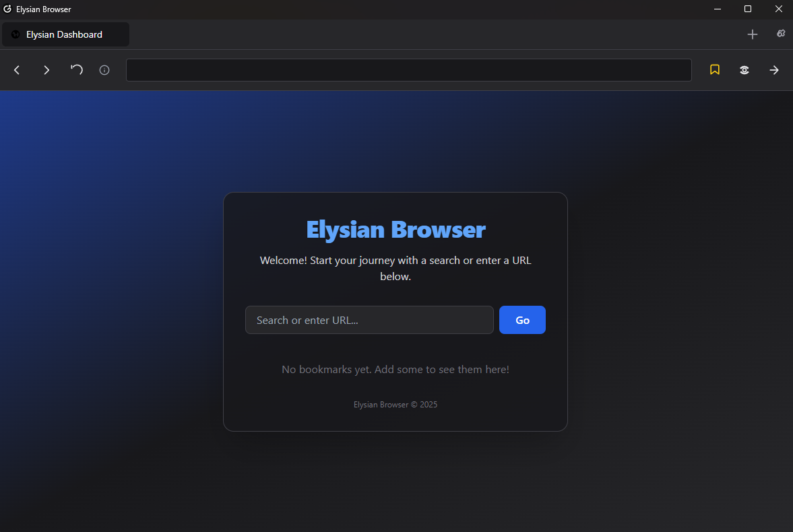Image resolution: width=793 pixels, height=532 pixels.
Task: Click the Elysian favicon on the dashboard tab
Action: point(15,34)
